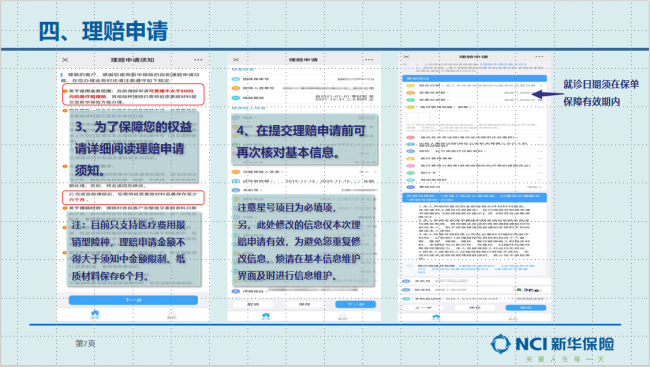
Task: Open the blue hyperlink at top of right screen
Action: pyautogui.click(x=503, y=64)
